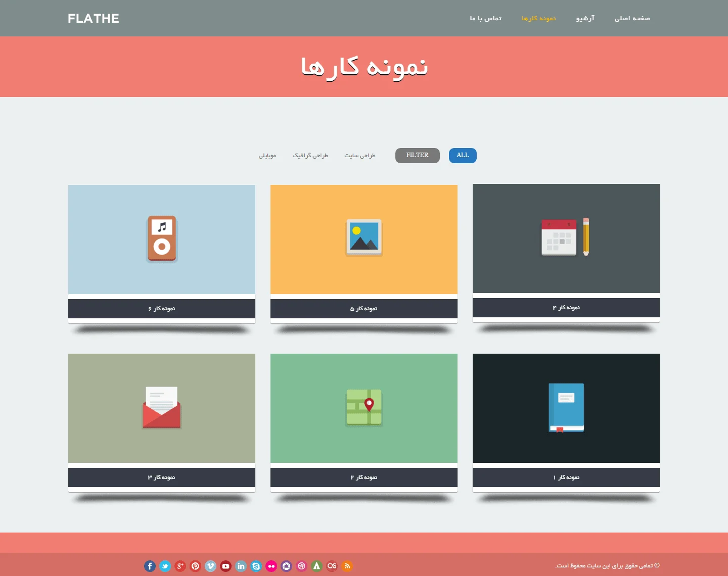Open the نمونه کار ۳ title bar
The width and height of the screenshot is (728, 576).
(x=162, y=477)
